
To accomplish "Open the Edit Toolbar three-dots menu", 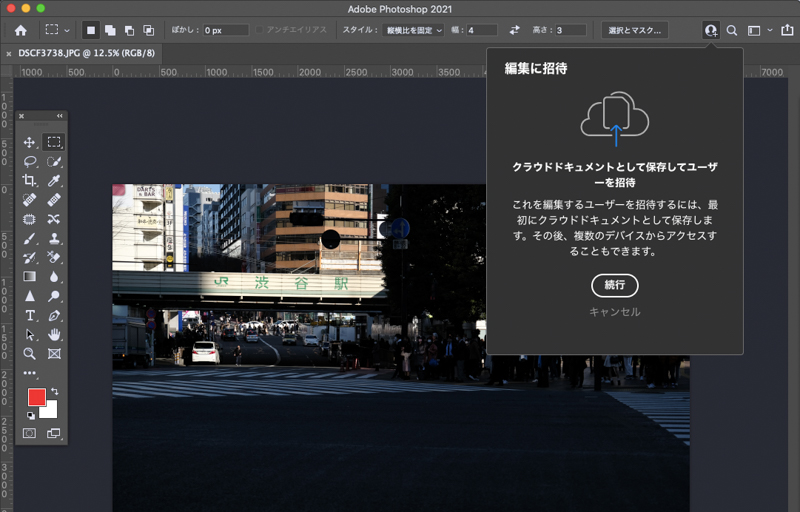I will (x=30, y=373).
